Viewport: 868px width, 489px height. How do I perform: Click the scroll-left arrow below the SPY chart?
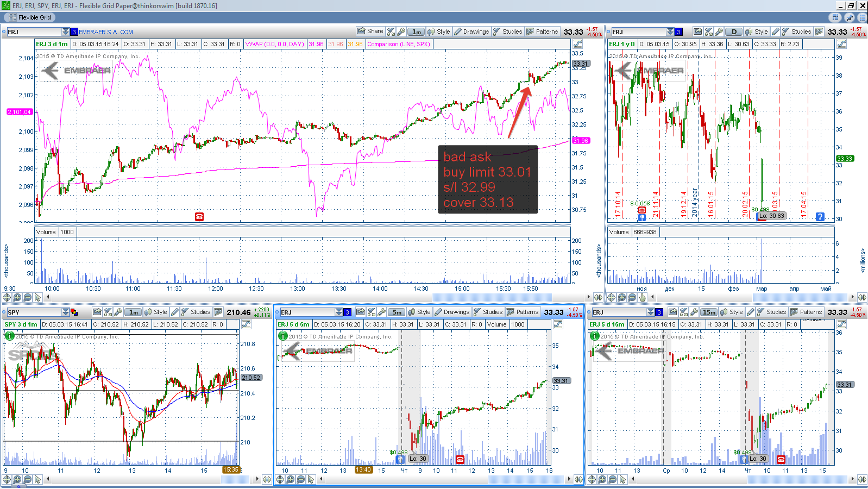click(48, 479)
